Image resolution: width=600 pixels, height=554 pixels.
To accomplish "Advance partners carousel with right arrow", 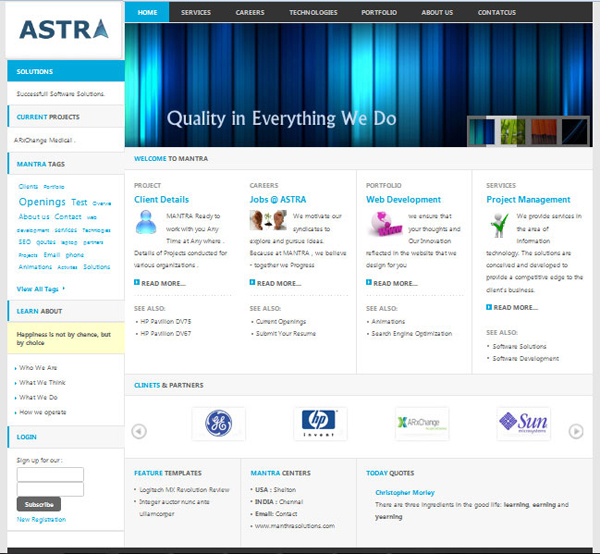I will 576,431.
